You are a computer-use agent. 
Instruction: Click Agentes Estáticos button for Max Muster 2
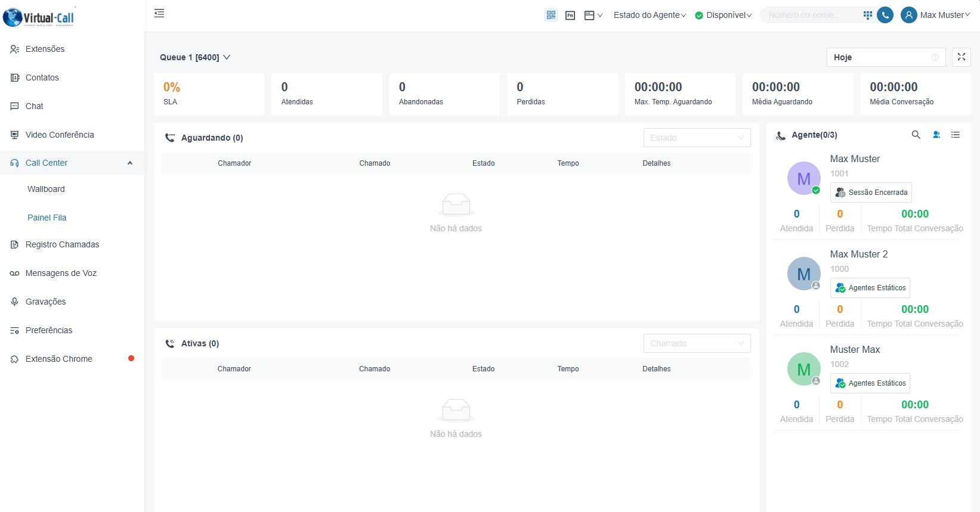tap(870, 288)
